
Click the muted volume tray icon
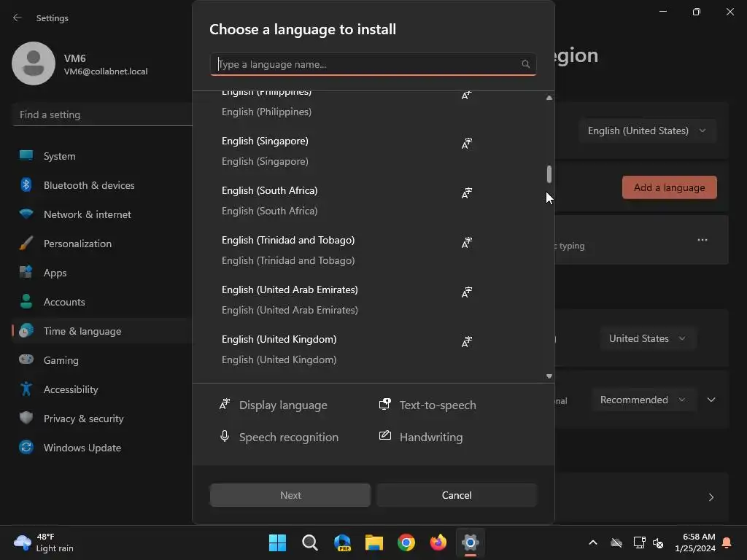click(x=658, y=542)
